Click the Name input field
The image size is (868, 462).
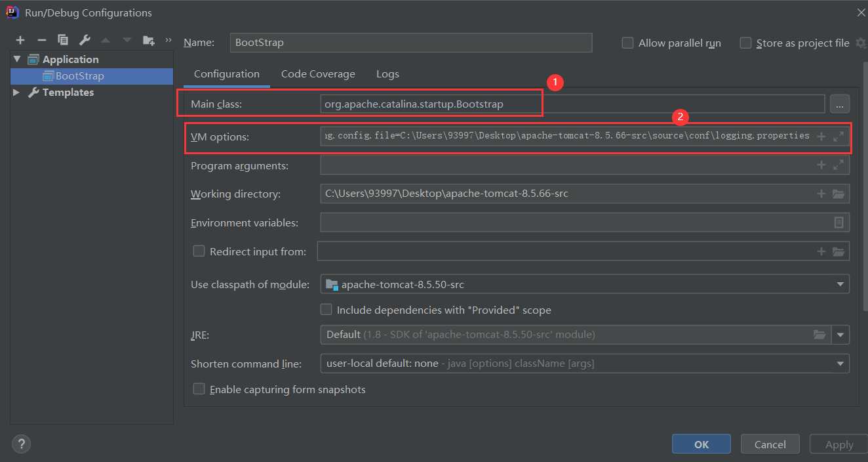pyautogui.click(x=411, y=43)
